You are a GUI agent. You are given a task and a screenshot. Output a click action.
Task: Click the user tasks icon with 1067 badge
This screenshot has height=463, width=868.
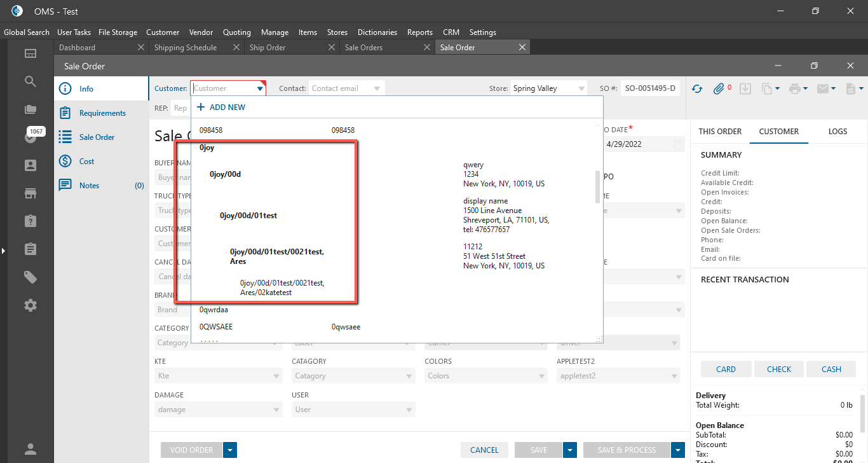point(30,137)
